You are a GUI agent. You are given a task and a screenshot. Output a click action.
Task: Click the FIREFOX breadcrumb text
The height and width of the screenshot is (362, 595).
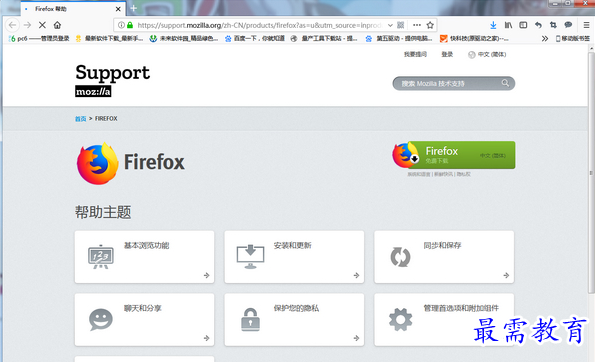click(106, 118)
